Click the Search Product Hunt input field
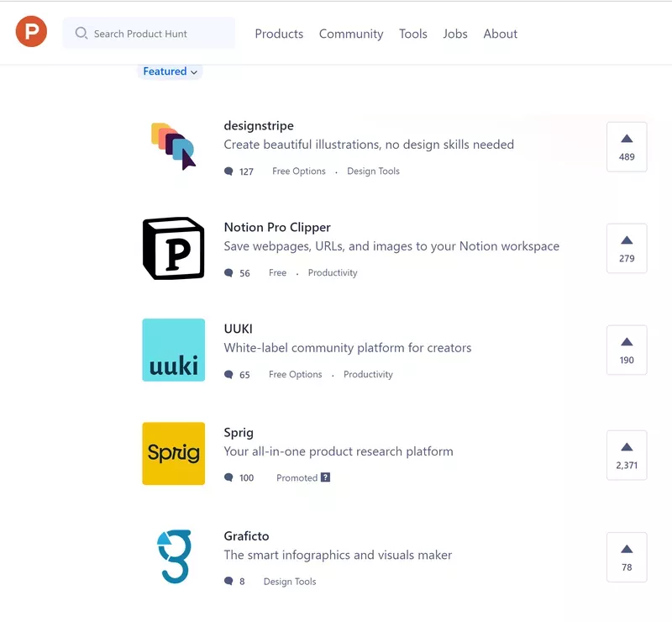This screenshot has height=622, width=672. 149,33
